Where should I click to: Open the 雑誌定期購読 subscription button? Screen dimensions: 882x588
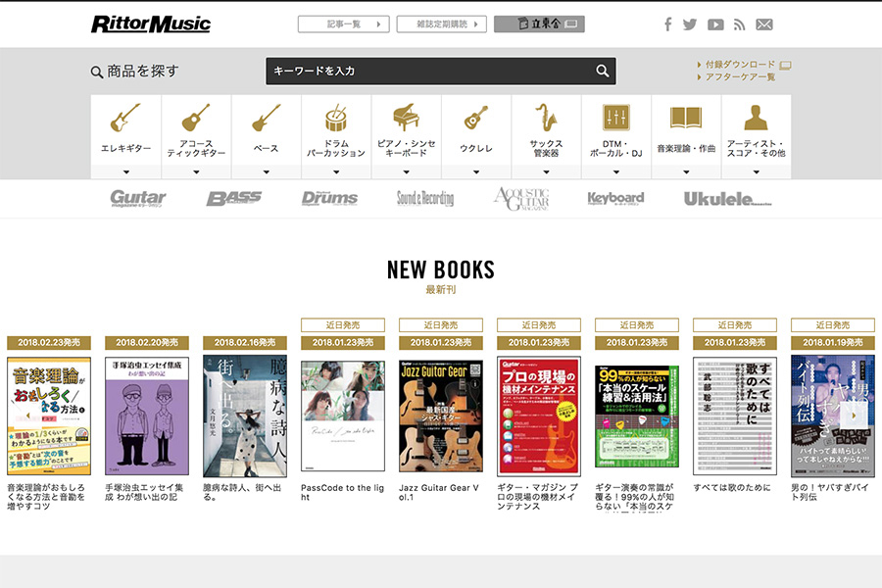tap(442, 24)
